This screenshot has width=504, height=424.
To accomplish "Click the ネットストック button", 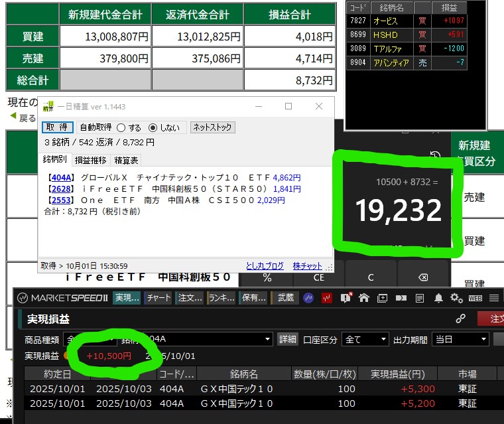I will pos(212,127).
